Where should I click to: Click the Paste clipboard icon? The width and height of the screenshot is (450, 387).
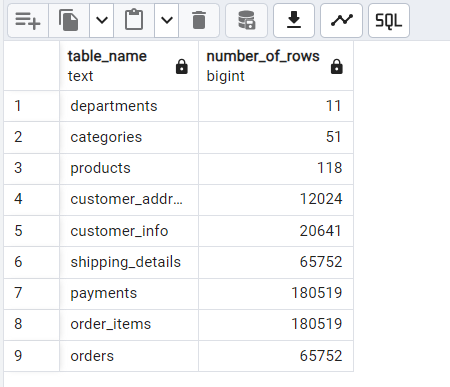click(134, 21)
